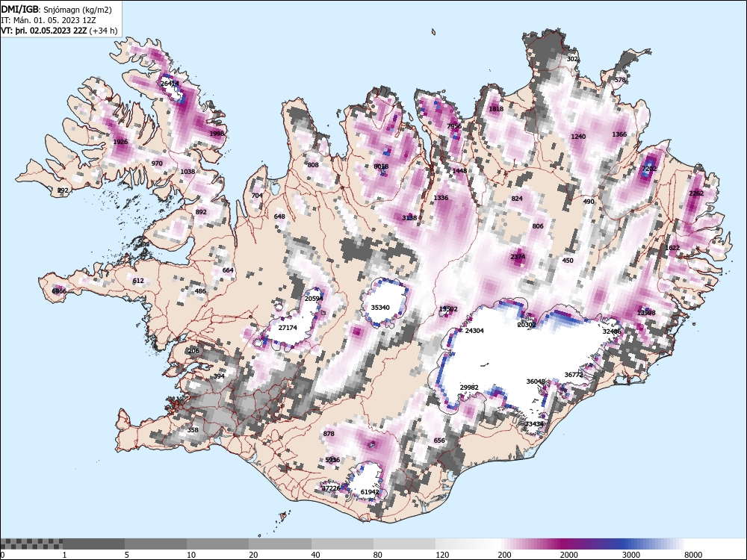Click the snow value 2262 in the east
This screenshot has height=560, width=747.
(x=696, y=193)
